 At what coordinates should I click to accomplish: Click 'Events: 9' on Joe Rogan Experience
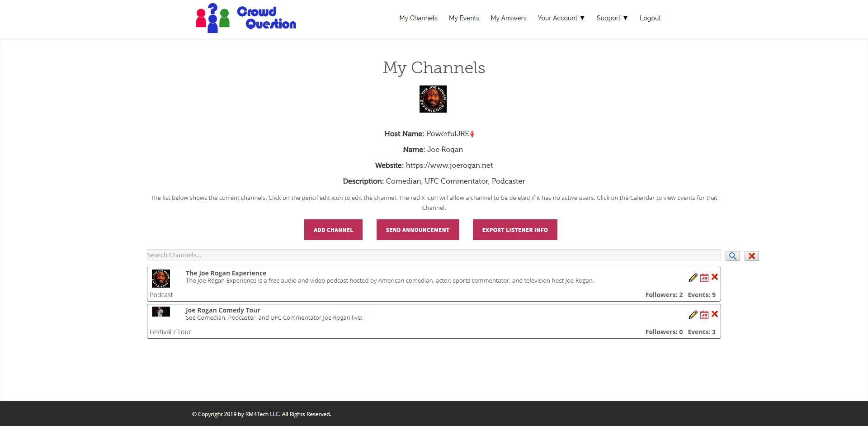(702, 295)
